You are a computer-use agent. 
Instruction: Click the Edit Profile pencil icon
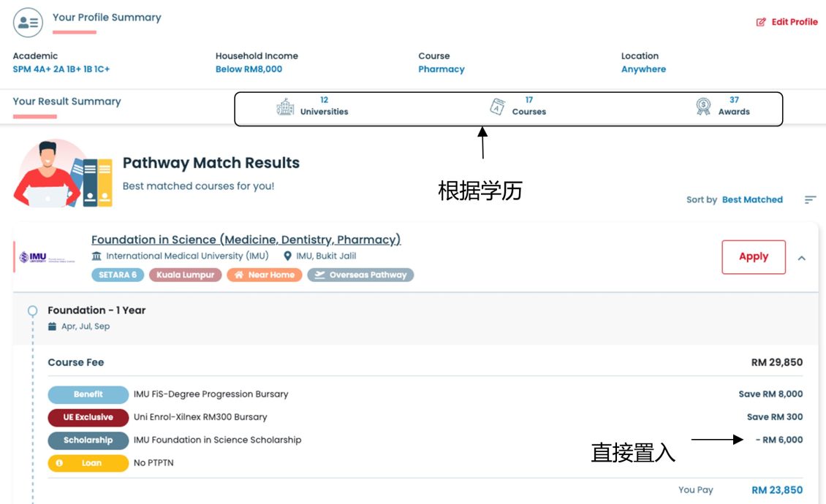(761, 22)
